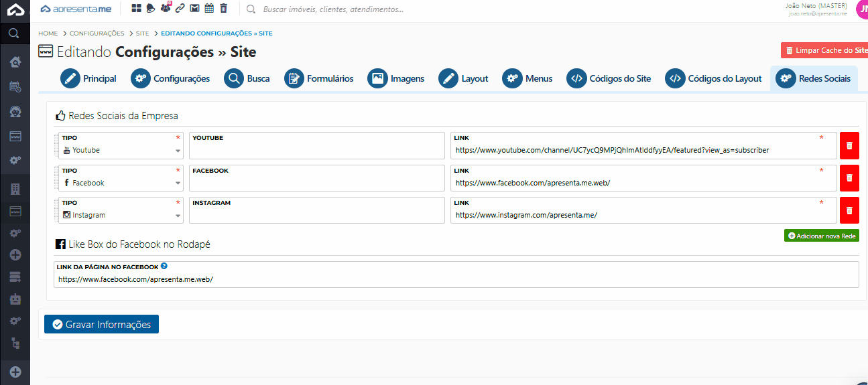
Task: Open the dashboard grid icon in top toolbar
Action: coord(137,9)
